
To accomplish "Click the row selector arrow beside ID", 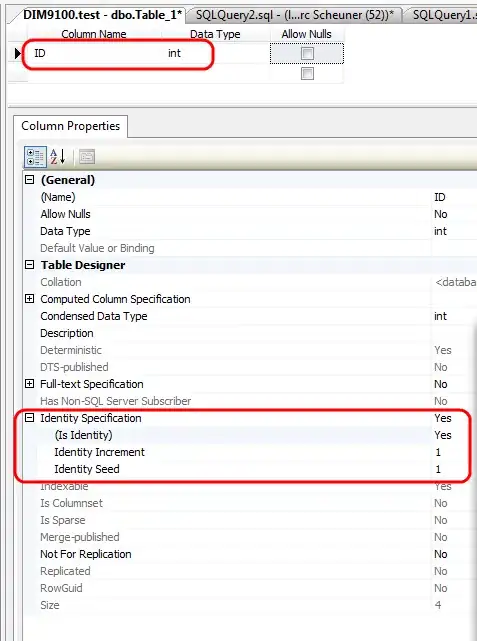I will point(18,53).
